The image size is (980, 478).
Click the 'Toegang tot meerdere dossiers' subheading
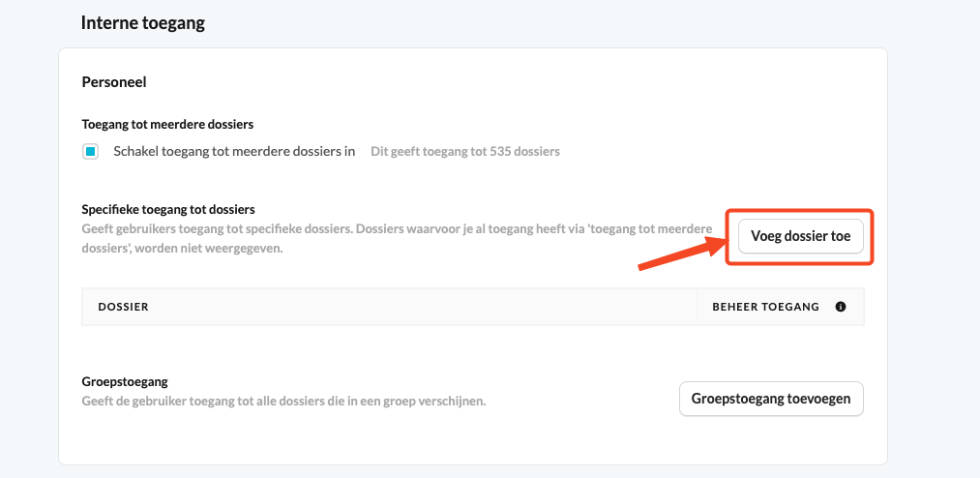pos(167,125)
